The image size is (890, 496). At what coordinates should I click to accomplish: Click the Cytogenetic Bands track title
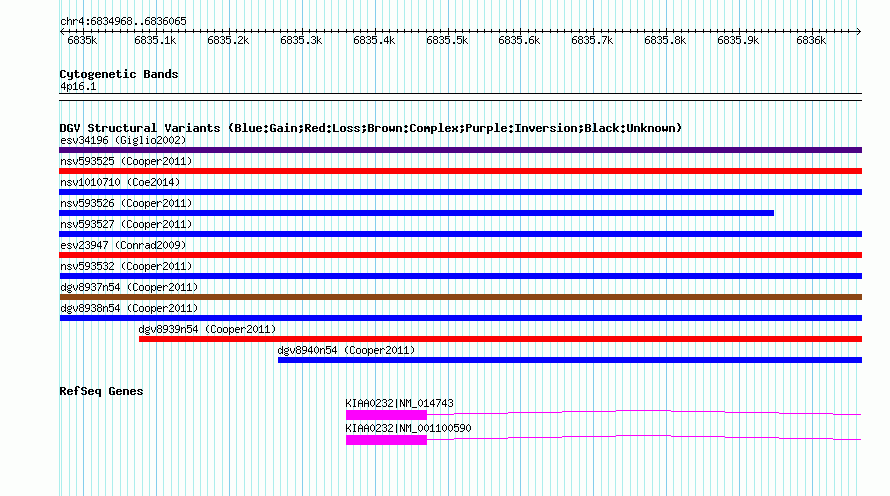[x=119, y=74]
